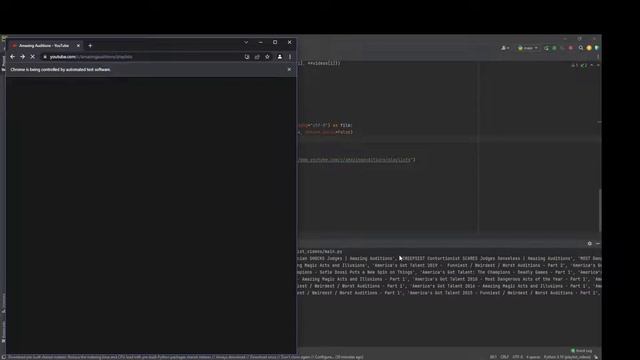The image size is (640, 360).
Task: Change the UTF-8 file encoding in the status bar
Action: pyautogui.click(x=517, y=357)
